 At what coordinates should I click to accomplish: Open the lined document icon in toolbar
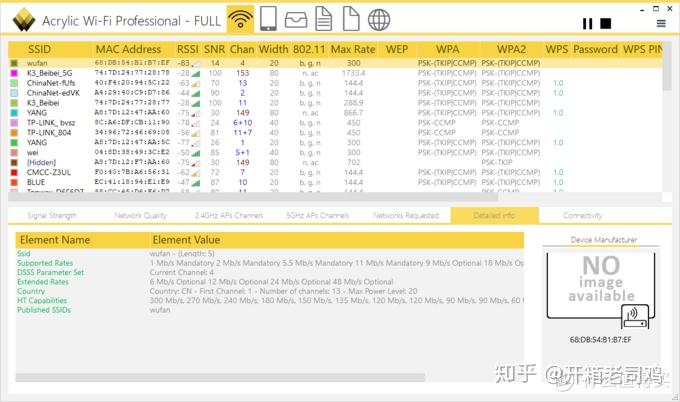(324, 20)
